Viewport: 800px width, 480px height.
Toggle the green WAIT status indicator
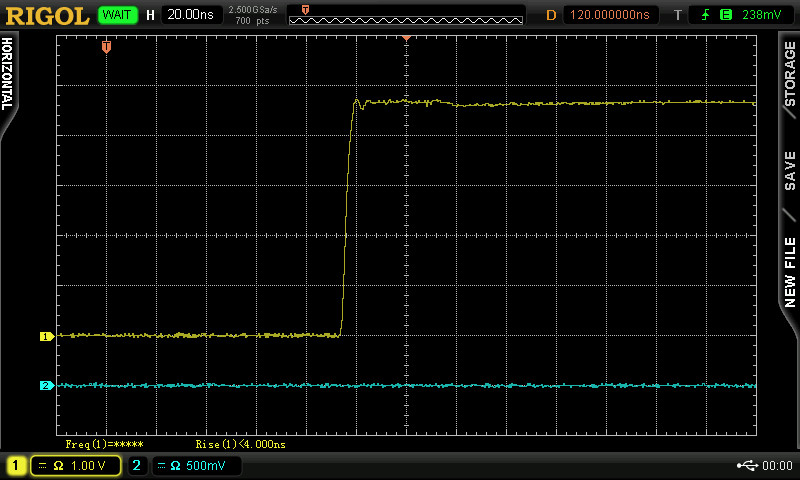click(x=118, y=15)
